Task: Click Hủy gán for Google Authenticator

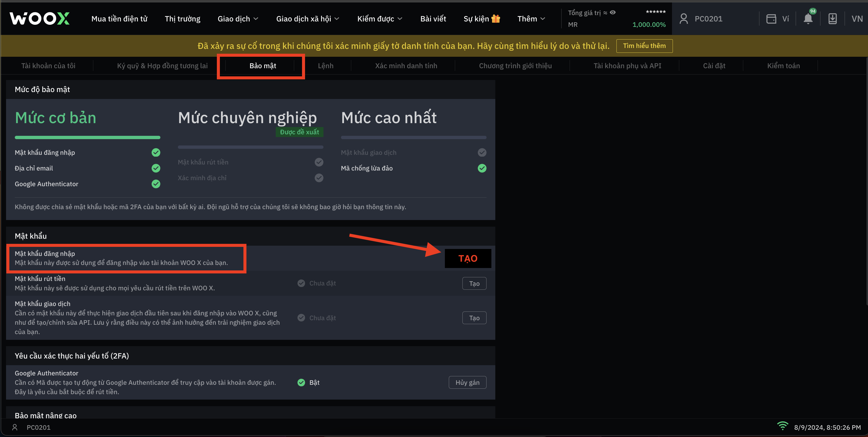Action: click(467, 382)
